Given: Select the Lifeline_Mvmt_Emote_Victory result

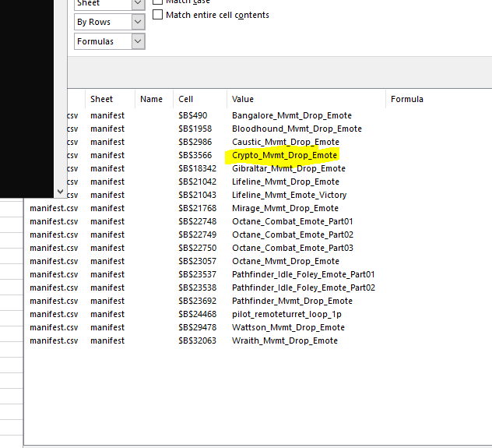Looking at the screenshot, I should tap(289, 195).
